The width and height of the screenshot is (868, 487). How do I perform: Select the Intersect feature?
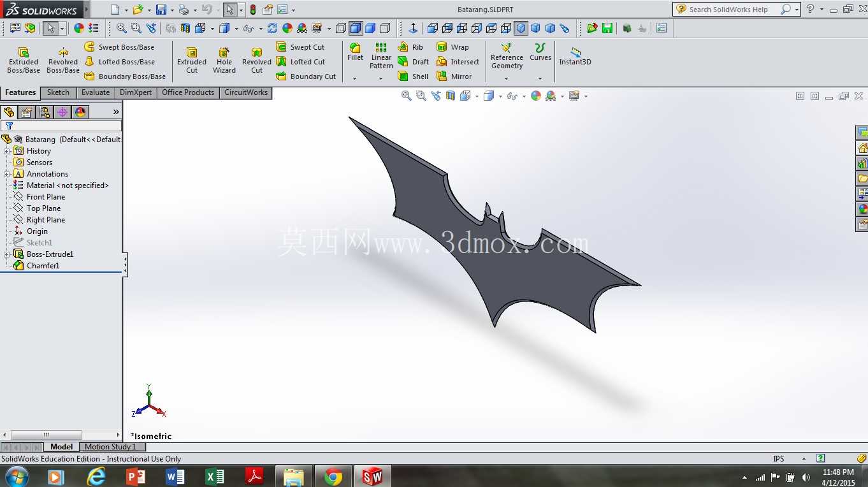[x=458, y=62]
